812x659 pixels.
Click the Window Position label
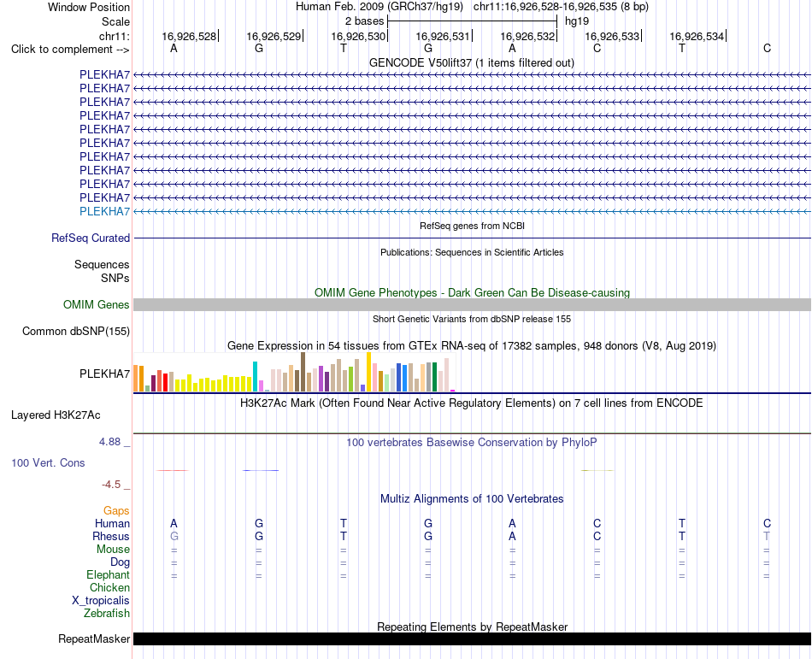click(89, 7)
